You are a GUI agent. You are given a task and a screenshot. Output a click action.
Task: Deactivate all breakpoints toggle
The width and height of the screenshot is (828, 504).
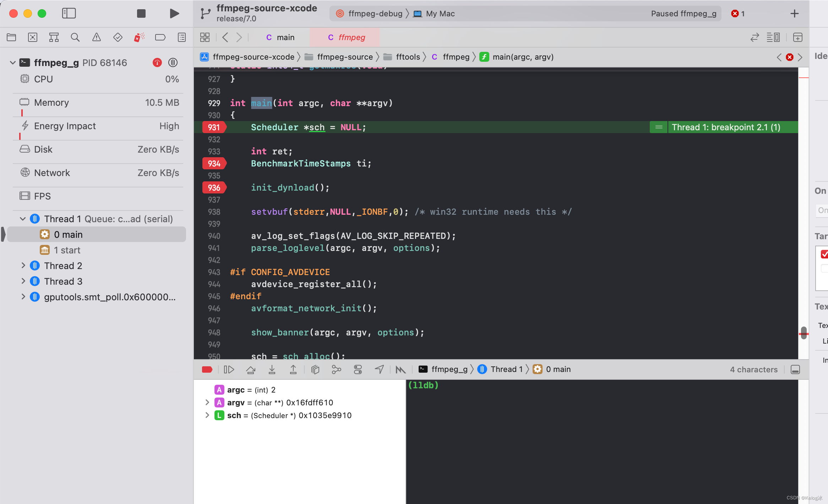pyautogui.click(x=207, y=369)
